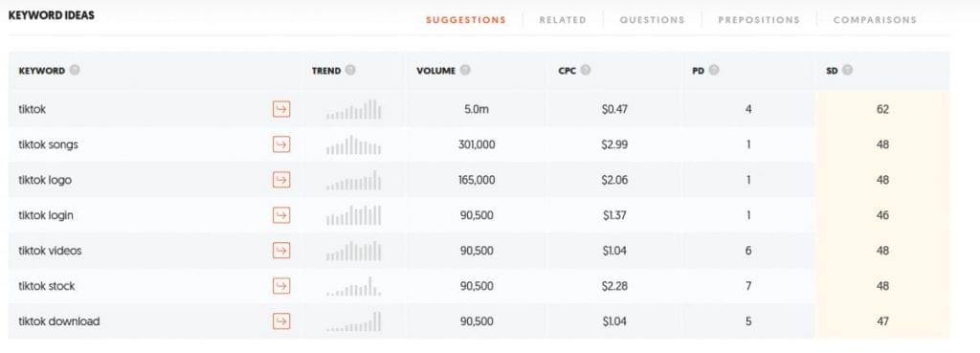Open the Comparisons tab
Viewport: 980px width, 353px height.
coord(875,20)
